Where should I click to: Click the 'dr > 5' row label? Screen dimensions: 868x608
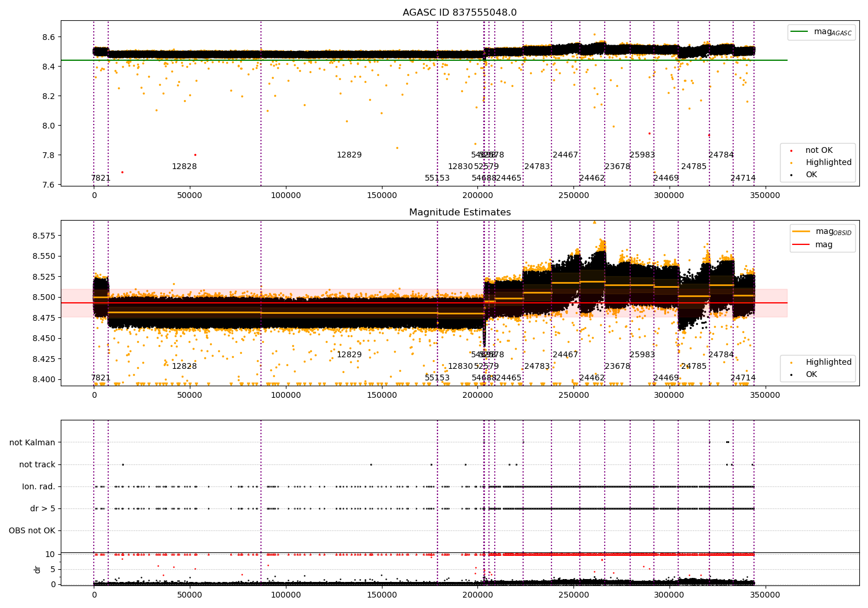pos(43,508)
